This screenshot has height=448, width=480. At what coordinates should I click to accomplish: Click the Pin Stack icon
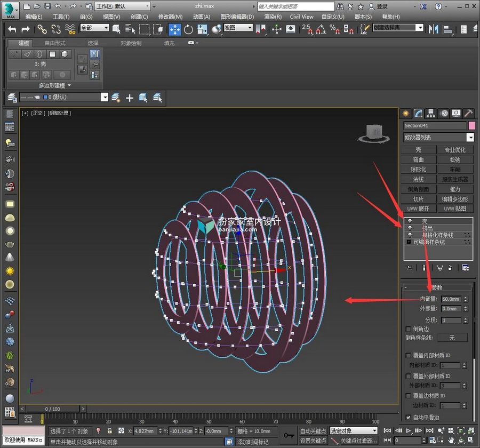(x=409, y=268)
